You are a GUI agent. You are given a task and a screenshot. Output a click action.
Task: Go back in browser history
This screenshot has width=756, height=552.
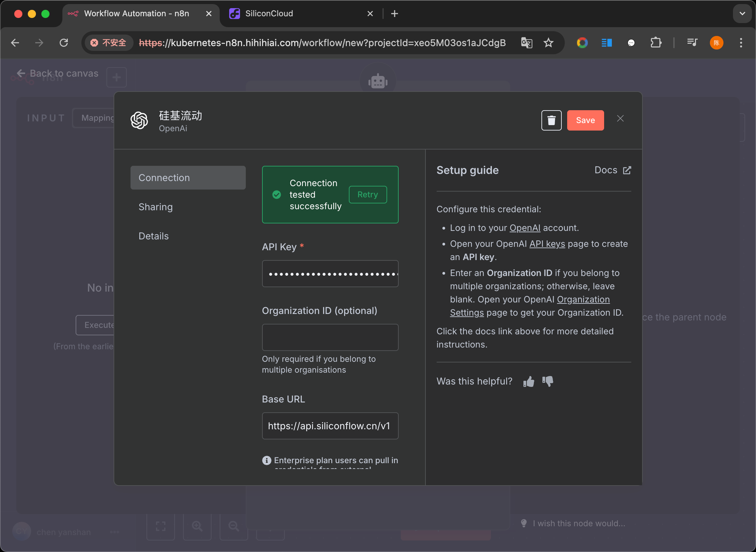coord(15,43)
